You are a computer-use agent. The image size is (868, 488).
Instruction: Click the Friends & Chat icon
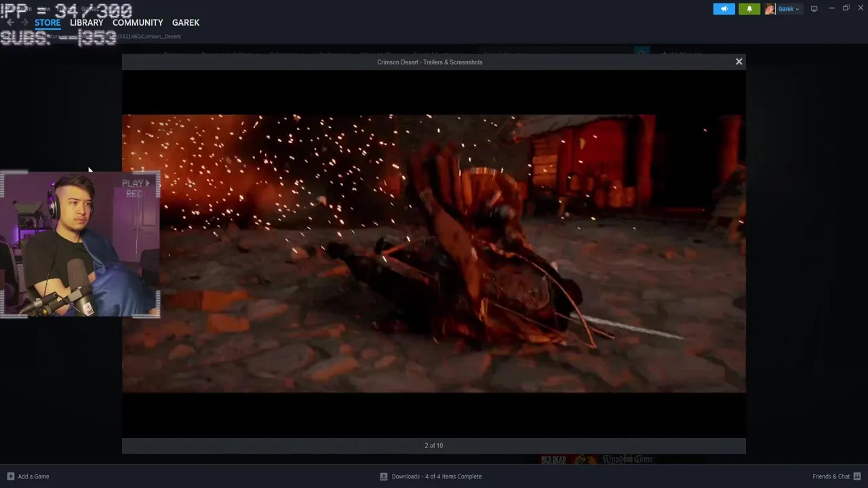pos(857,476)
